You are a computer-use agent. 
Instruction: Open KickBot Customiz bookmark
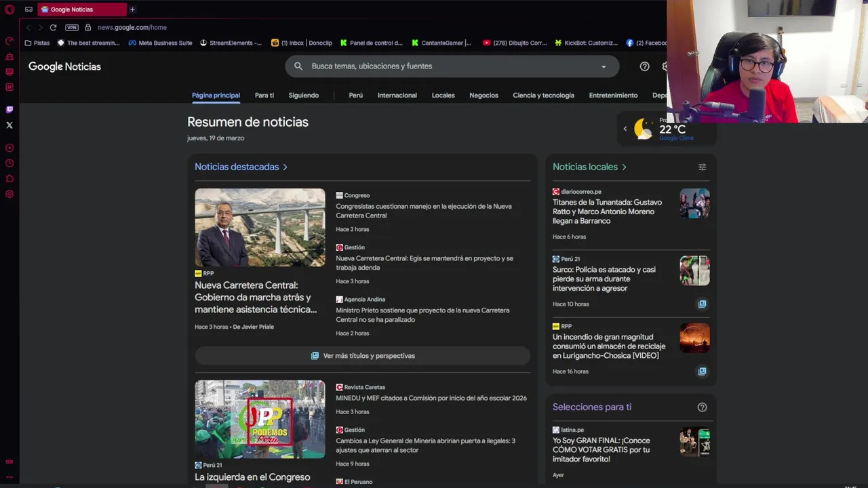pyautogui.click(x=586, y=43)
